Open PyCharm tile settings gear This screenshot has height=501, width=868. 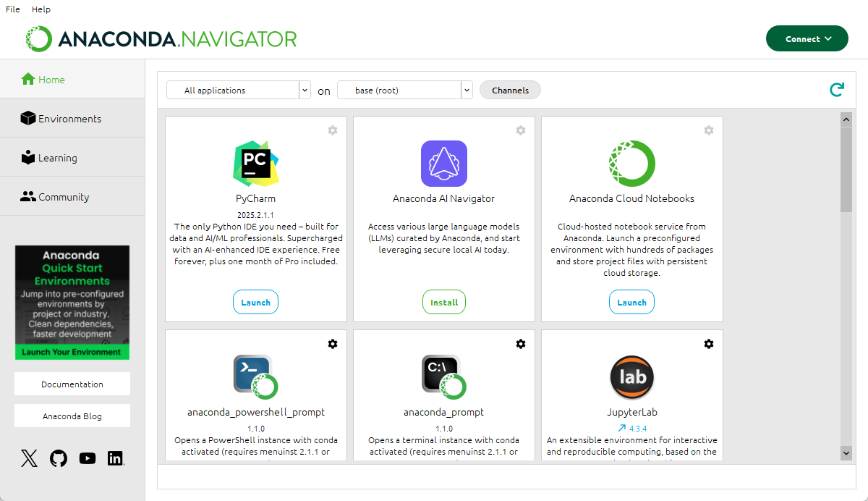[333, 130]
